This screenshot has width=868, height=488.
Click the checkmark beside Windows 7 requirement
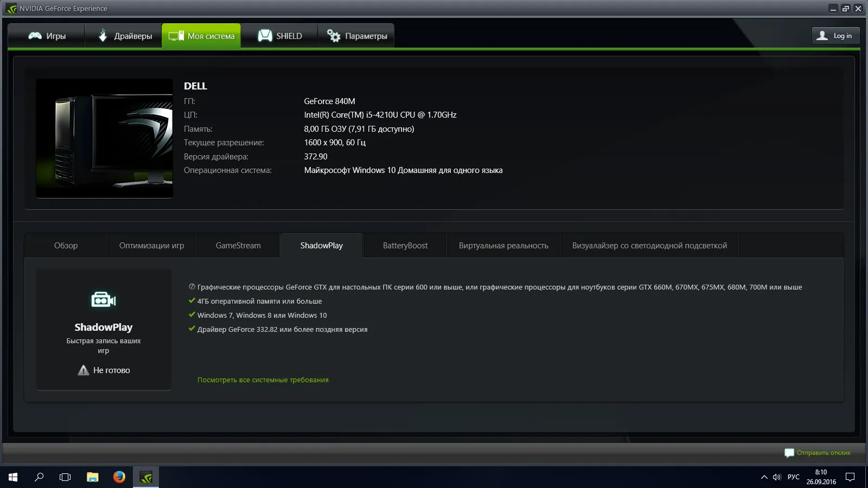click(x=192, y=314)
